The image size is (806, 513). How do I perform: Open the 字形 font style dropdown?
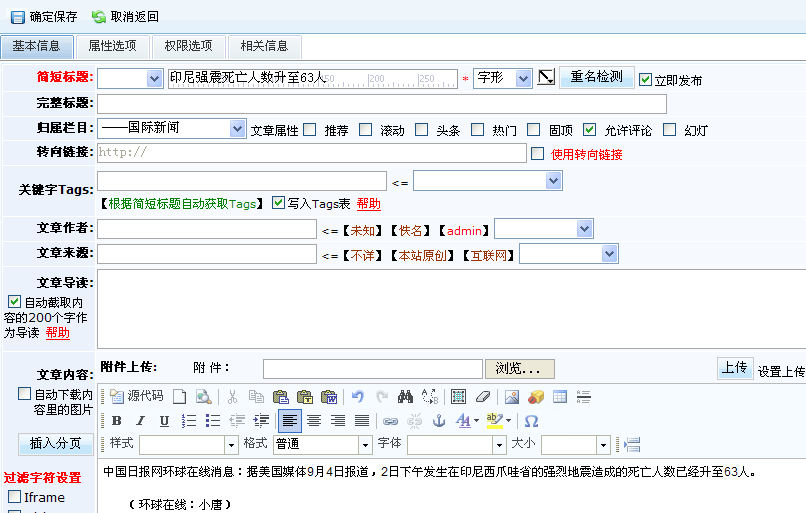(x=502, y=79)
